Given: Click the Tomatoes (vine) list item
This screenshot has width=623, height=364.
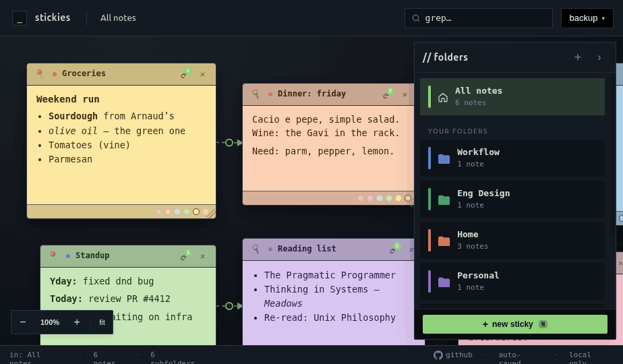Looking at the screenshot, I should [90, 145].
